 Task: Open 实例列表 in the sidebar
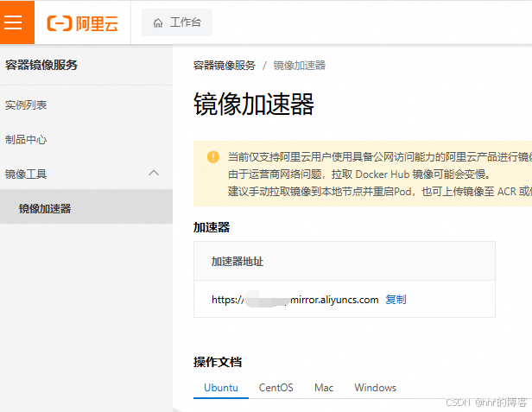(x=26, y=105)
